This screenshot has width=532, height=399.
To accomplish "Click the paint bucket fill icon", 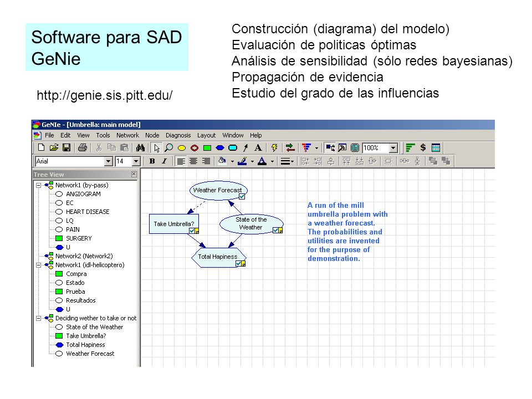I will 222,161.
